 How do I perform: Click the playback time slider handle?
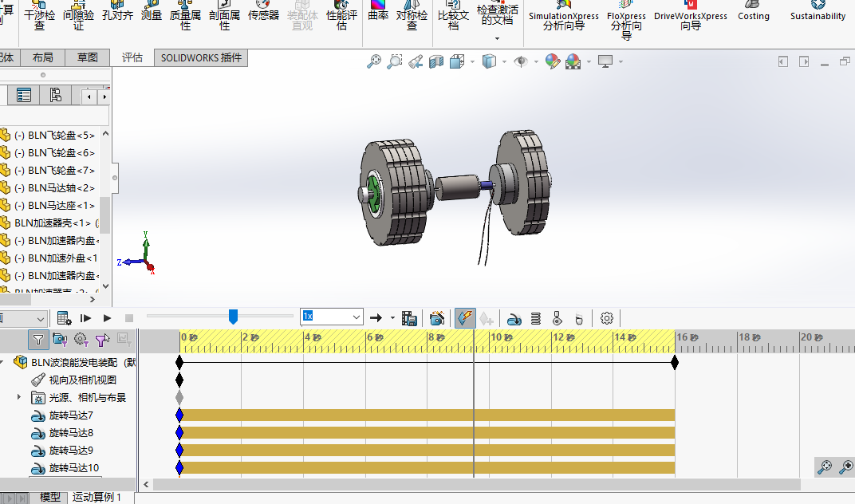233,317
